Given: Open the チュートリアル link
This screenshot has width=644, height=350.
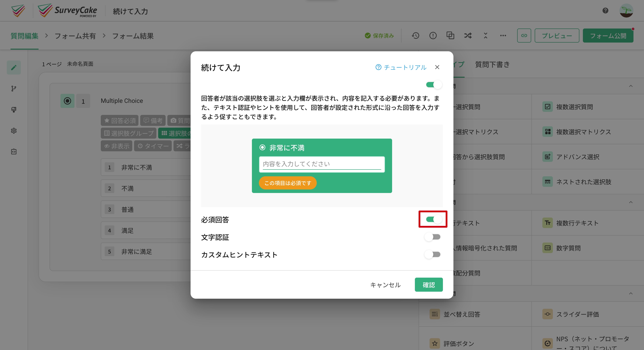Looking at the screenshot, I should coord(401,67).
